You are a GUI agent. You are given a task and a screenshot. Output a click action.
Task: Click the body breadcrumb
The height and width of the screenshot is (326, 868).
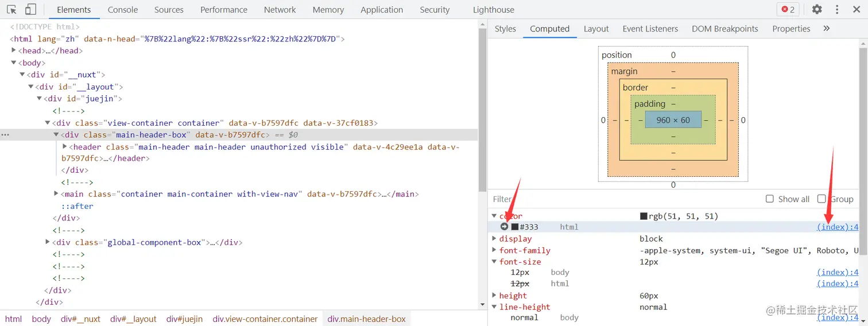tap(41, 319)
